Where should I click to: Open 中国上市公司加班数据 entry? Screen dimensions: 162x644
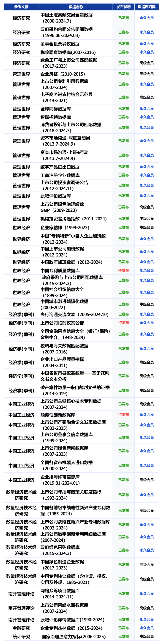[62, 252]
